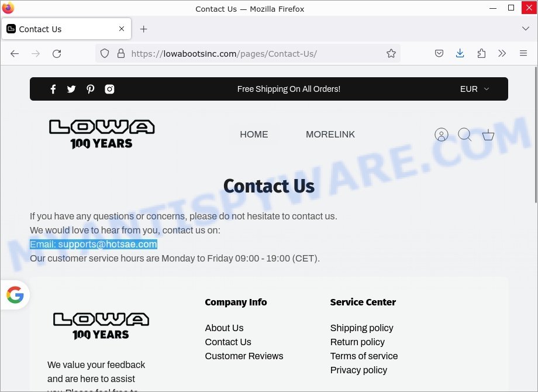Screen dimensions: 538x392
Task: Open the Instagram social icon
Action: (x=109, y=90)
